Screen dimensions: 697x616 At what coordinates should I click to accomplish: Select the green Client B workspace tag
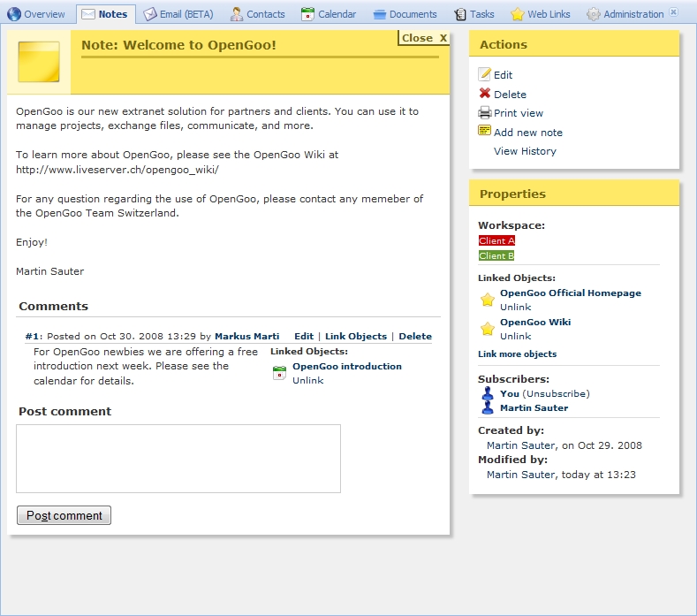click(496, 255)
